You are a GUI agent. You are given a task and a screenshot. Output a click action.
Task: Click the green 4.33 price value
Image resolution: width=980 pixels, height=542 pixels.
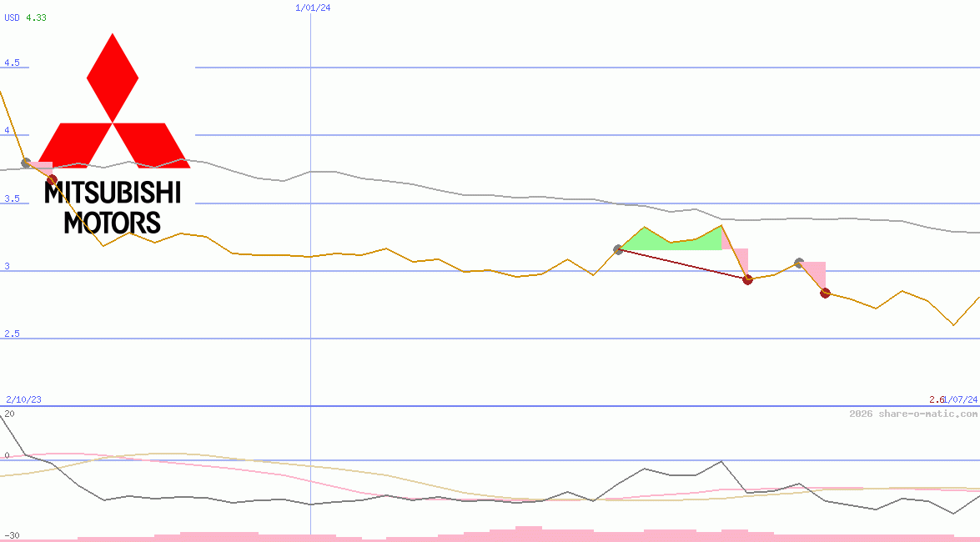click(x=36, y=18)
